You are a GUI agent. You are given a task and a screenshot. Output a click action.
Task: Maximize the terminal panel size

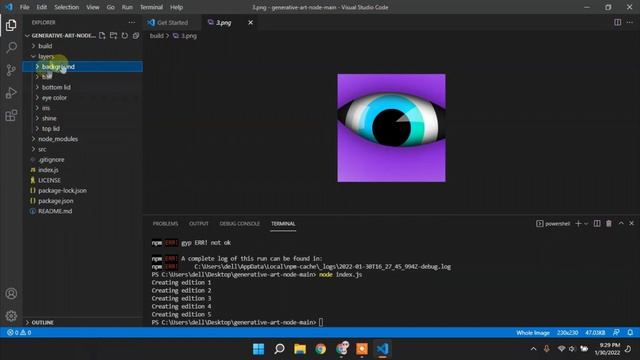(621, 224)
